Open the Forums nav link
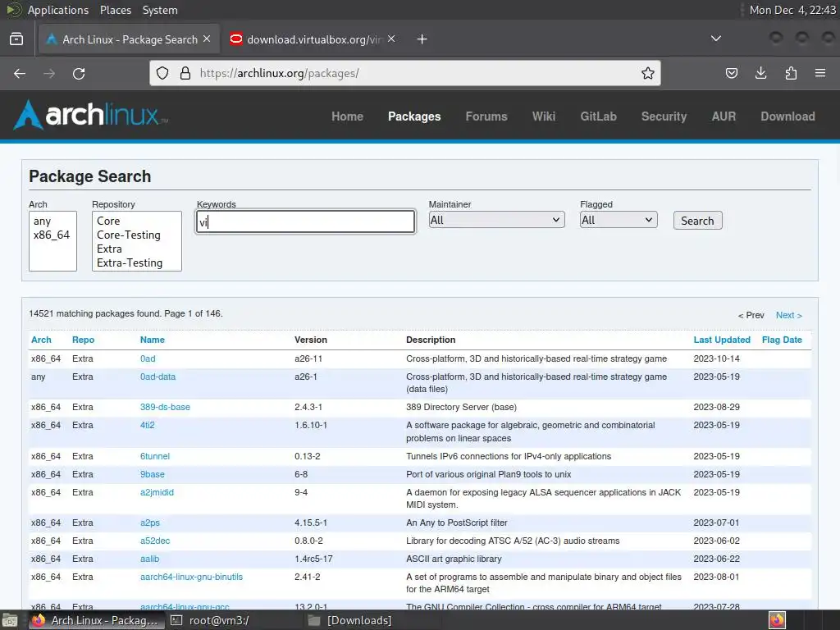Viewport: 840px width, 630px height. tap(486, 116)
